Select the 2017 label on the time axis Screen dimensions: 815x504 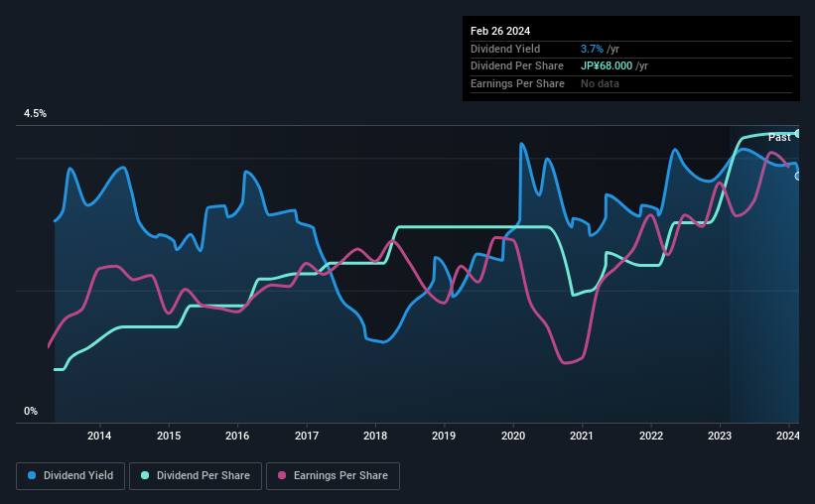(x=307, y=436)
